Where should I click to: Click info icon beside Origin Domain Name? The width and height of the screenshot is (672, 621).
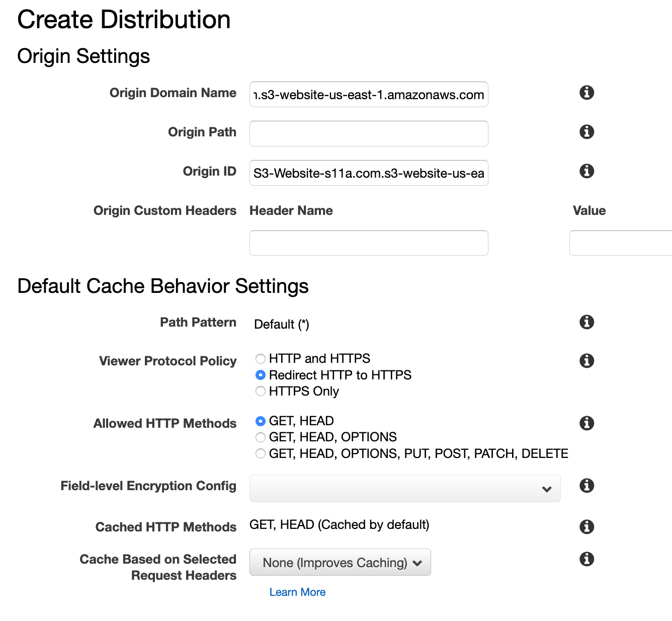586,93
